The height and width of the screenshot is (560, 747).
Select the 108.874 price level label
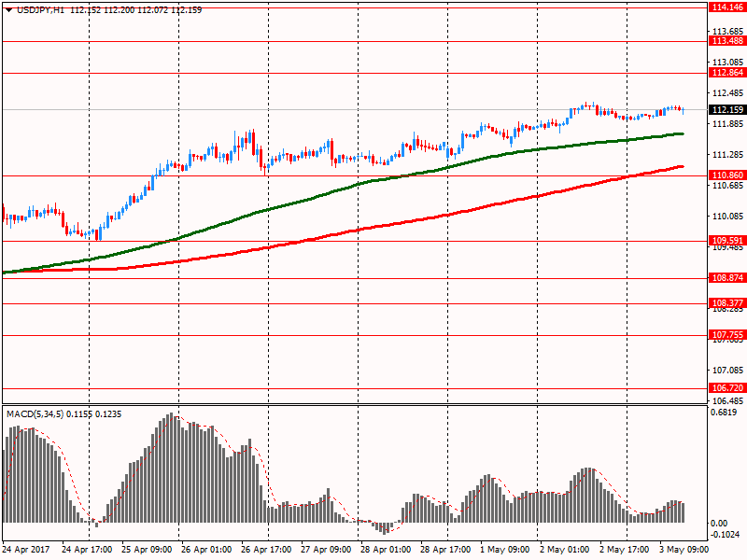(x=727, y=277)
